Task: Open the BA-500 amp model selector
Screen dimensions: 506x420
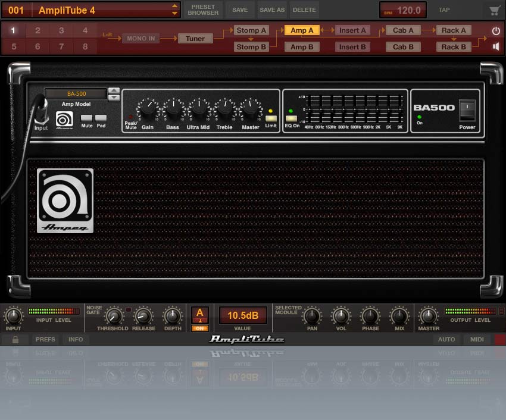Action: pyautogui.click(x=76, y=93)
